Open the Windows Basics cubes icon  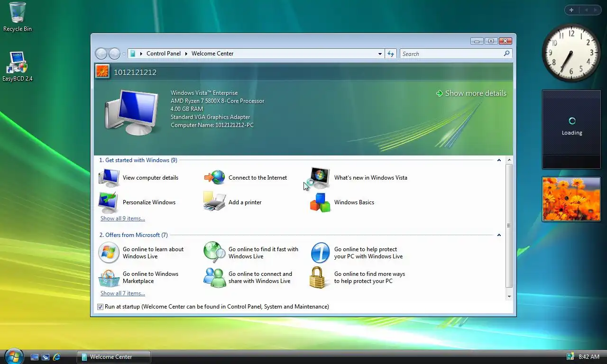tap(320, 202)
